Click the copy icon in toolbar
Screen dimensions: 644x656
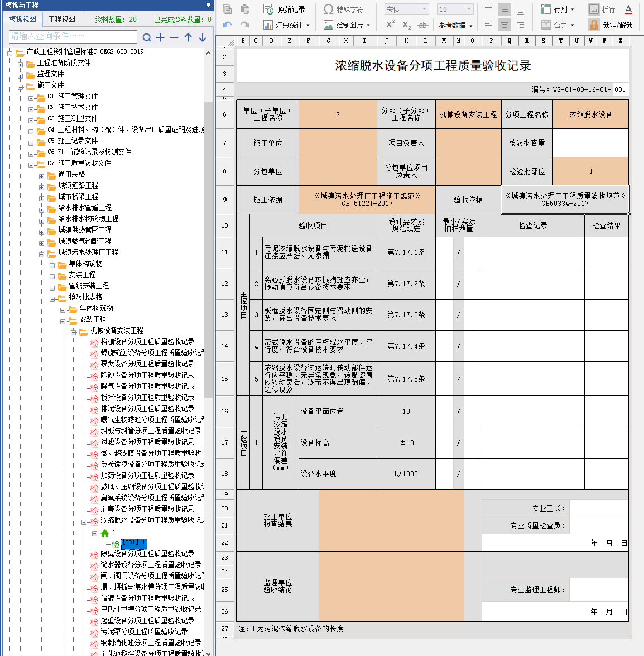point(227,9)
